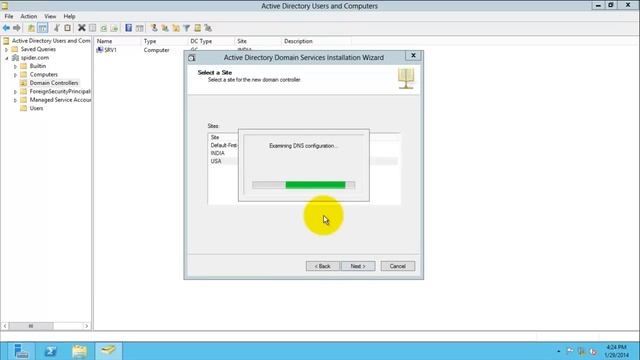Click the wizard title bar icon

pos(192,58)
